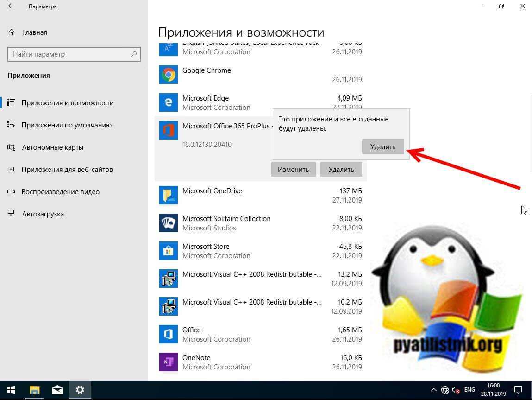This screenshot has height=400, width=532.
Task: Go to Автономные карты section
Action: [52, 147]
